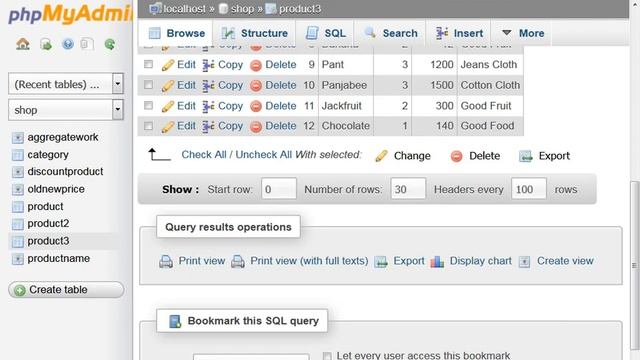Click the pencil icon in Pant row
640x360 pixels.
167,65
